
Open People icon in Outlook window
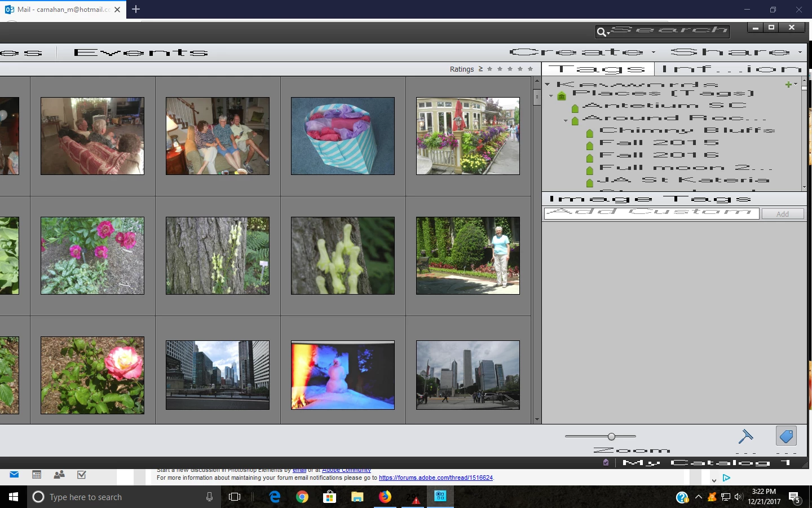[x=59, y=475]
